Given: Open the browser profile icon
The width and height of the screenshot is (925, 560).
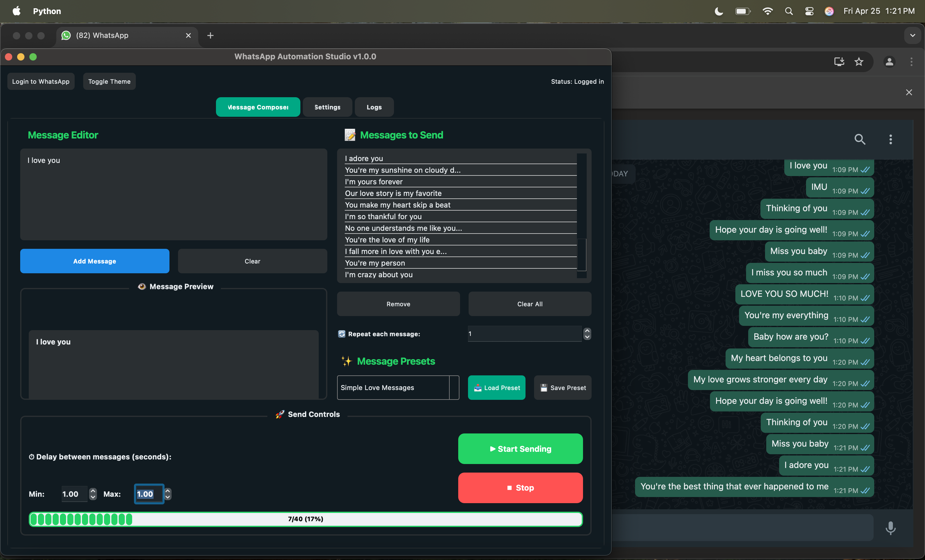Looking at the screenshot, I should tap(889, 61).
